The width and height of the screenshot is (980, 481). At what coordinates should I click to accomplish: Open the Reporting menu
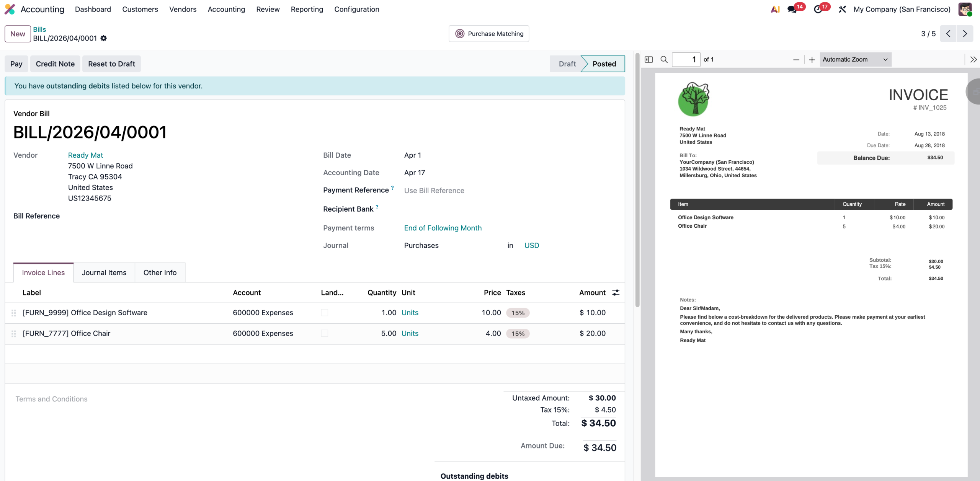pyautogui.click(x=307, y=9)
